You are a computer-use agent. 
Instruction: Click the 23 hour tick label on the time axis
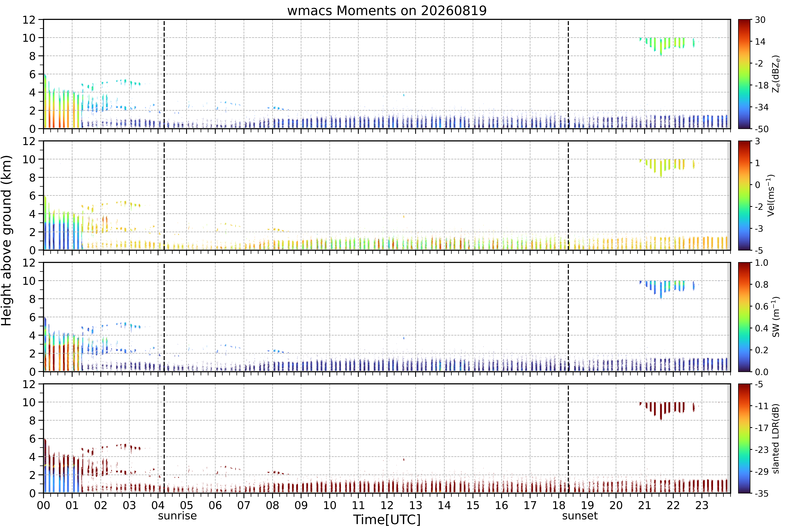pos(702,505)
